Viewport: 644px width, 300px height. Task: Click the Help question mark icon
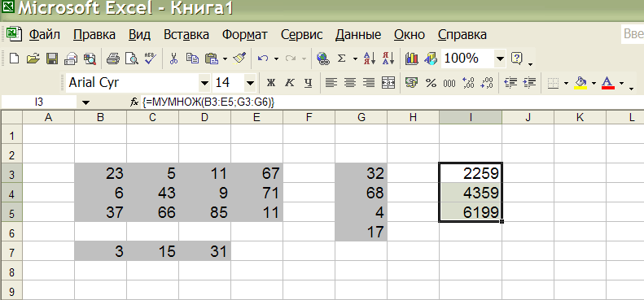[x=516, y=59]
